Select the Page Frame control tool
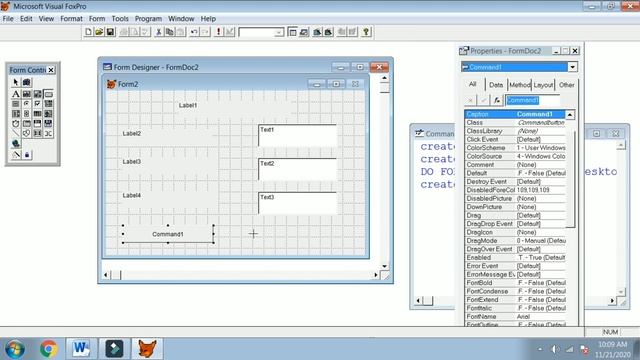The width and height of the screenshot is (640, 360). click(27, 123)
